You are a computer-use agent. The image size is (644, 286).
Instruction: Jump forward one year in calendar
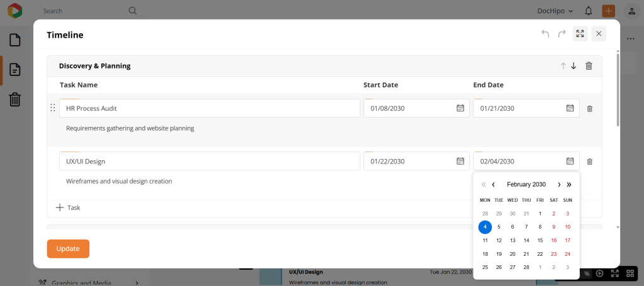[569, 185]
